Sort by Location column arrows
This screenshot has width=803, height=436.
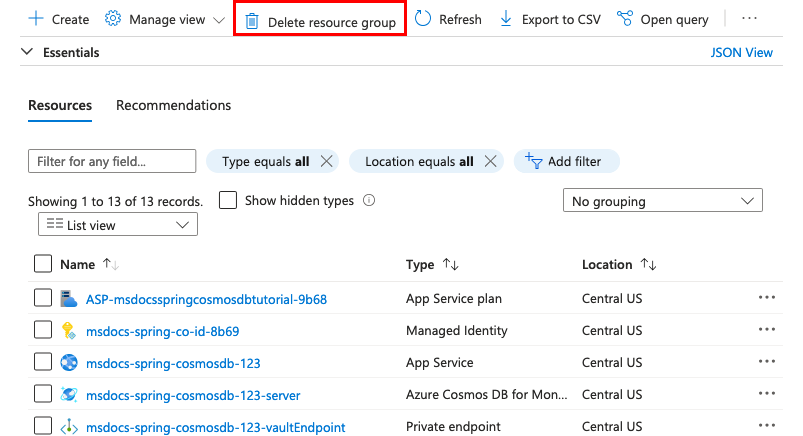(648, 264)
